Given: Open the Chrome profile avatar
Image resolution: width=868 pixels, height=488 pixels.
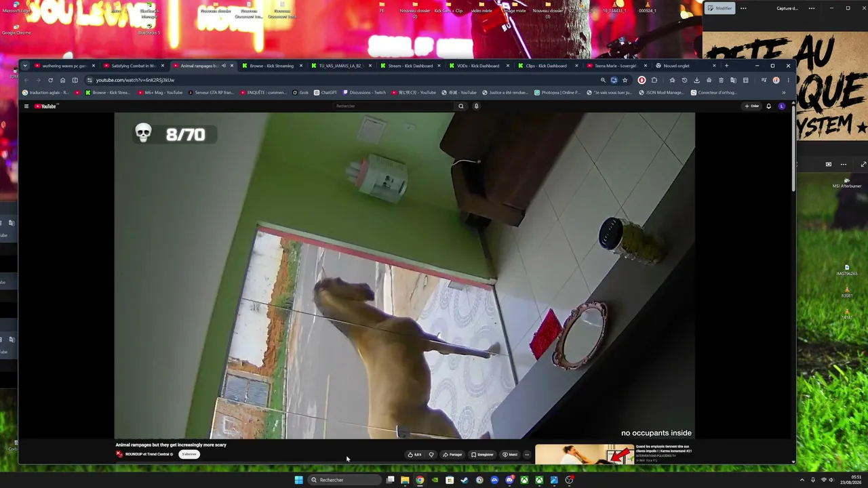Looking at the screenshot, I should [776, 80].
